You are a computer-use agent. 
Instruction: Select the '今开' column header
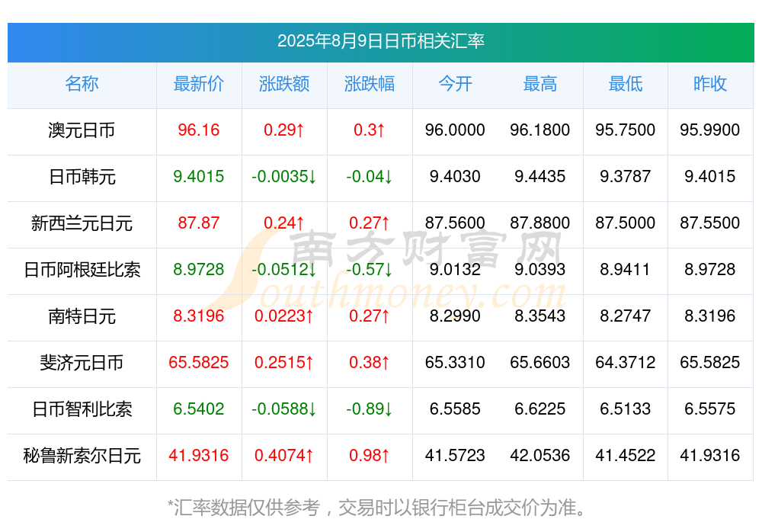pos(455,84)
